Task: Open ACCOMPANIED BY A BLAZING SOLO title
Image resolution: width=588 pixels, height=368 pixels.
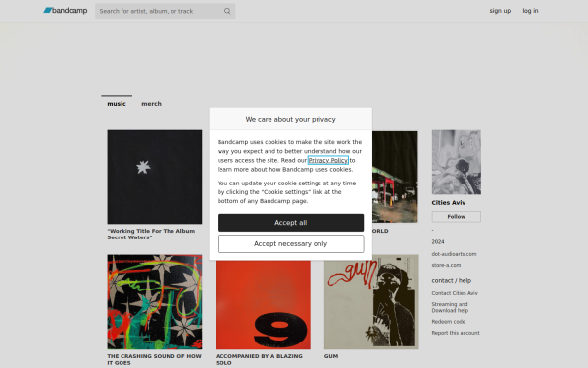Action: (259, 359)
